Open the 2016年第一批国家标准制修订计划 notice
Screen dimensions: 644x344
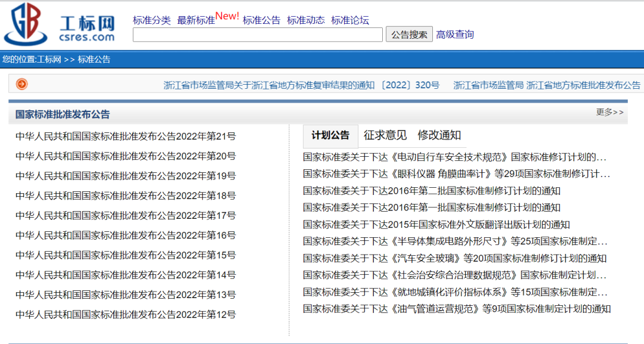[x=432, y=207]
